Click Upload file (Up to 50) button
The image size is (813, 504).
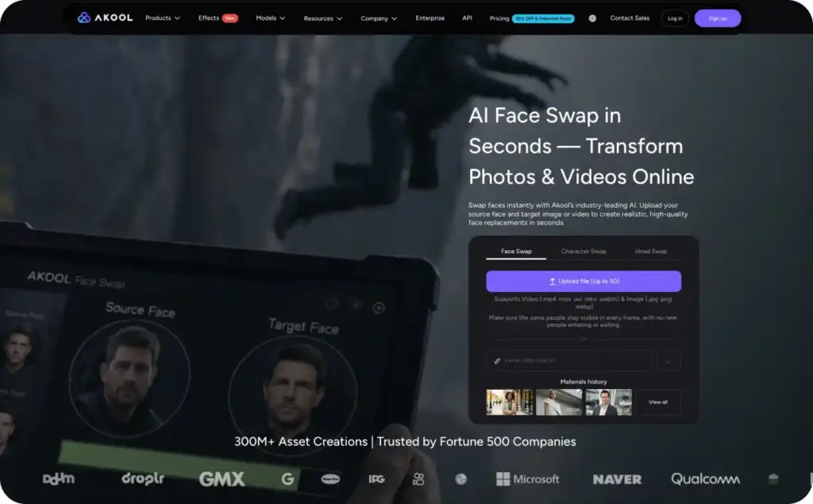click(584, 281)
